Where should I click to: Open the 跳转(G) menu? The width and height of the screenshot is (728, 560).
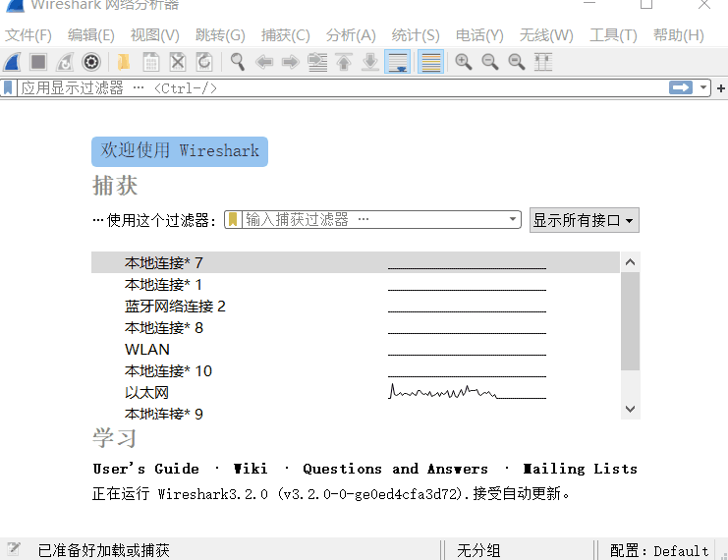pyautogui.click(x=220, y=35)
